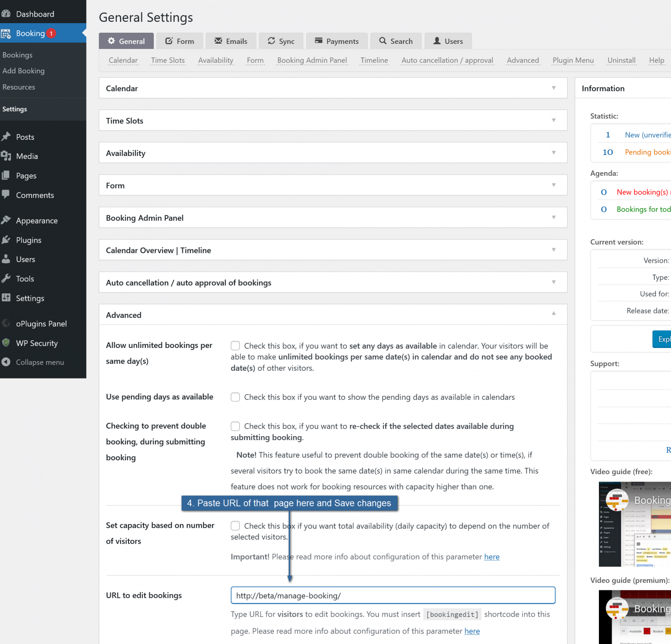
Task: Click the WP Security shield icon
Action: 6,343
